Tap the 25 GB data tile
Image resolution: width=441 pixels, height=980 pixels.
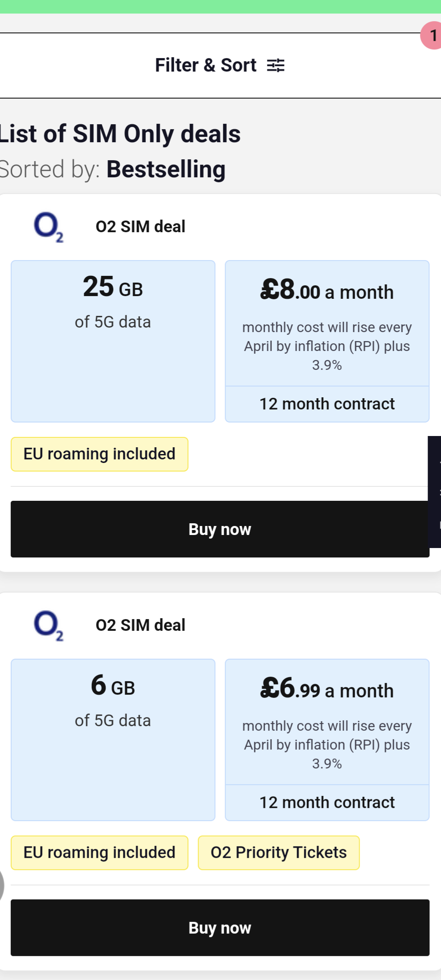pyautogui.click(x=113, y=340)
